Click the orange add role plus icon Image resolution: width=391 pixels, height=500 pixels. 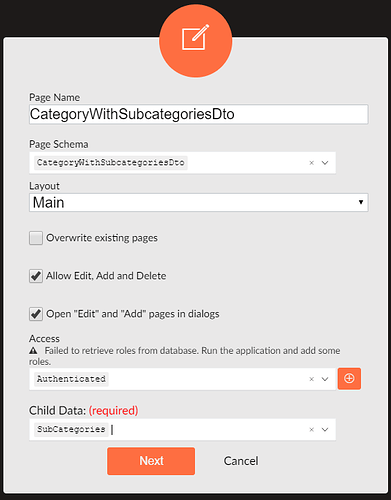(349, 379)
